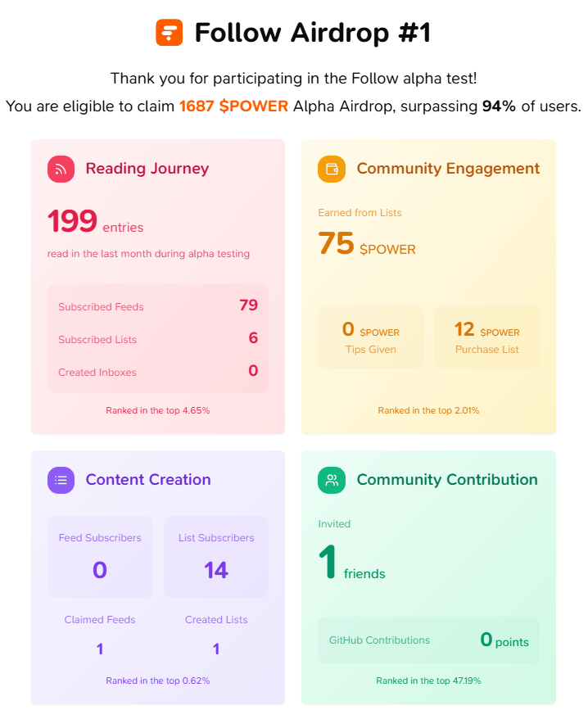
Task: Open the Subscribed Feeds row
Action: pyautogui.click(x=158, y=306)
